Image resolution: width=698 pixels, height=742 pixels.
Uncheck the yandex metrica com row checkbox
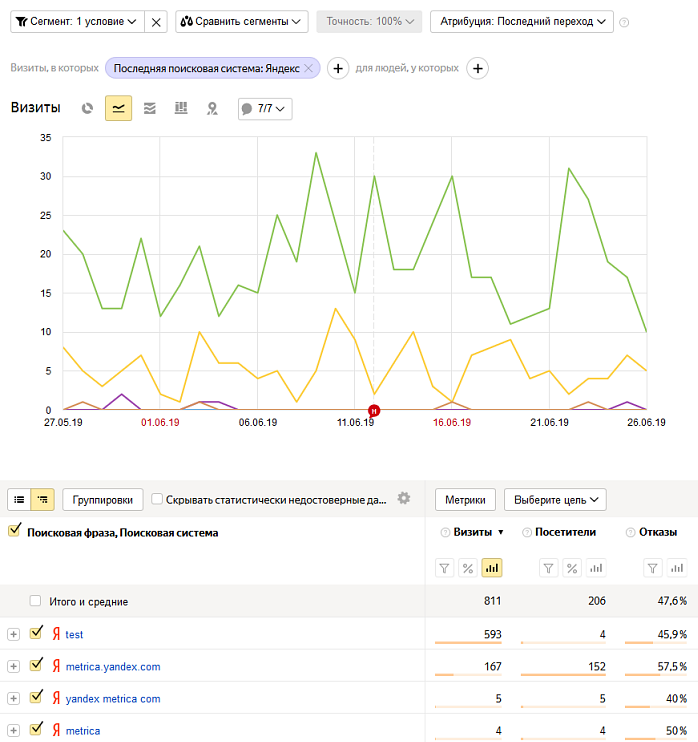pos(36,697)
